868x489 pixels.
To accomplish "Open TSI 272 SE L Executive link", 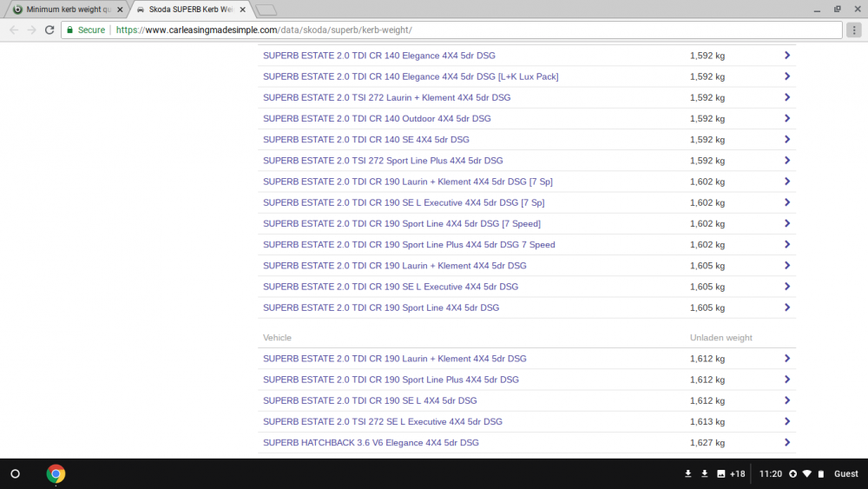I will [x=383, y=421].
